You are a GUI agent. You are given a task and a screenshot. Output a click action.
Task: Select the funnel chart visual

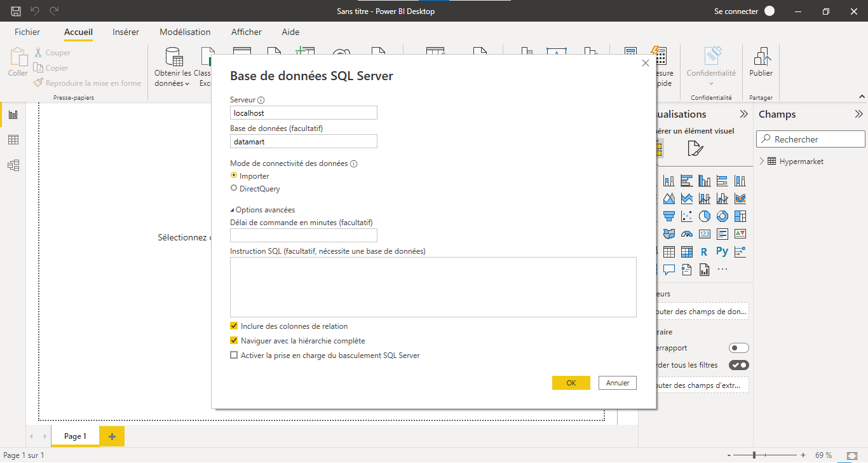(668, 216)
